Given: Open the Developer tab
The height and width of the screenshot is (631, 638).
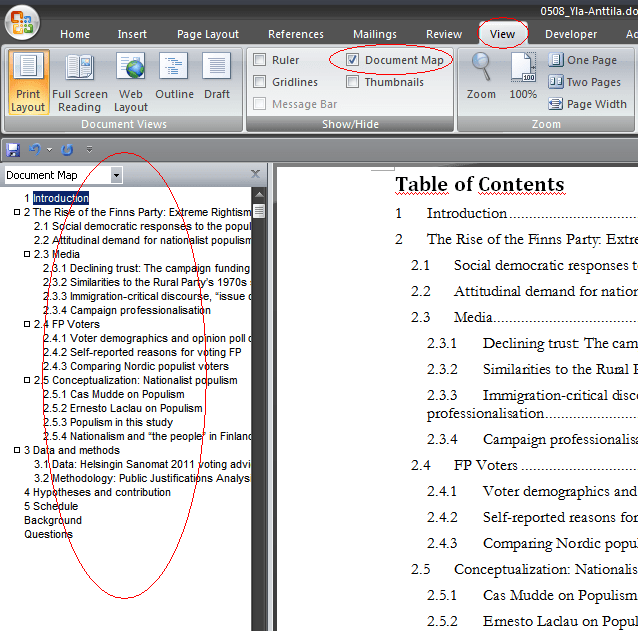Looking at the screenshot, I should coord(571,34).
